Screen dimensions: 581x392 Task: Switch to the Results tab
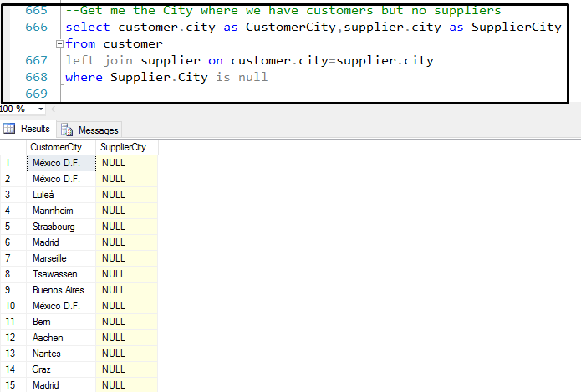[28, 129]
